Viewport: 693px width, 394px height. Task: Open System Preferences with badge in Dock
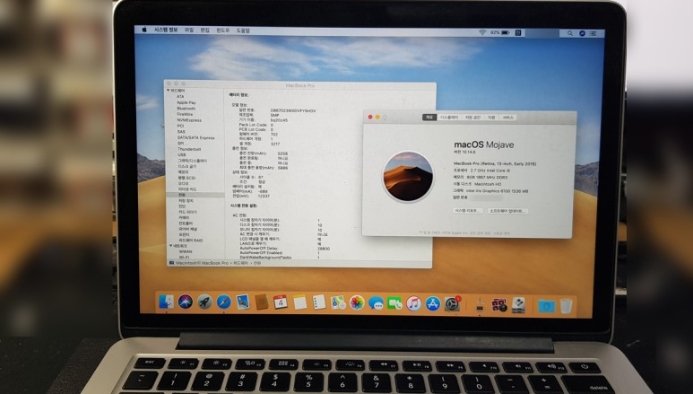point(452,304)
